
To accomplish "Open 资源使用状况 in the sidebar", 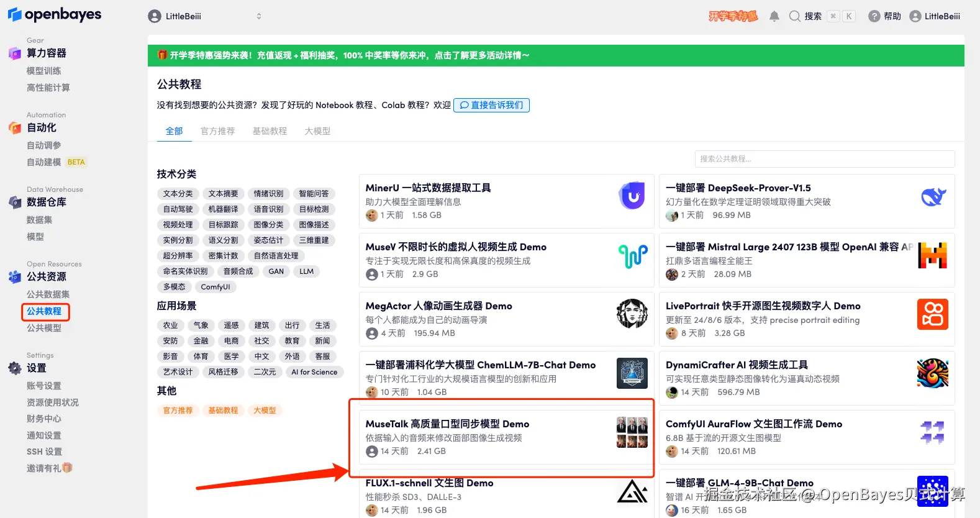I will coord(52,402).
